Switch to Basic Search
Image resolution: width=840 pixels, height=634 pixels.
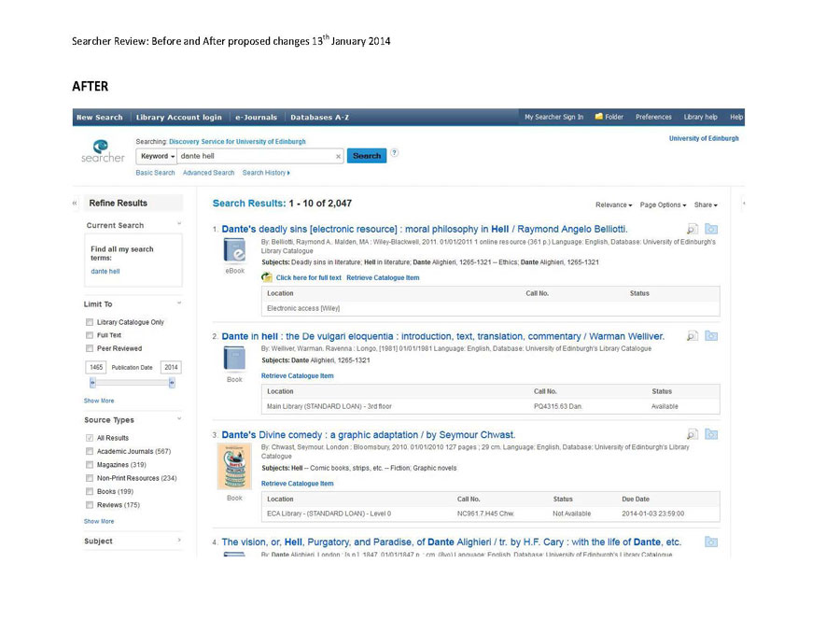pyautogui.click(x=155, y=173)
